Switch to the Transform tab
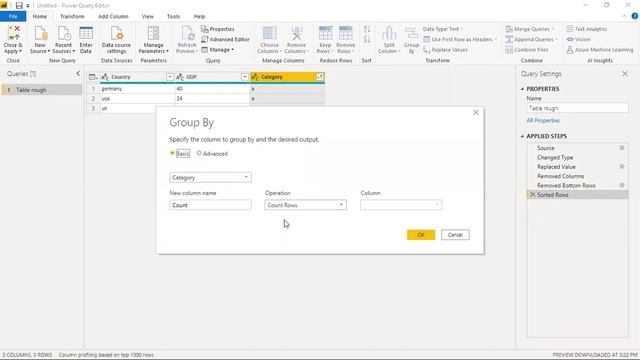 72,16
